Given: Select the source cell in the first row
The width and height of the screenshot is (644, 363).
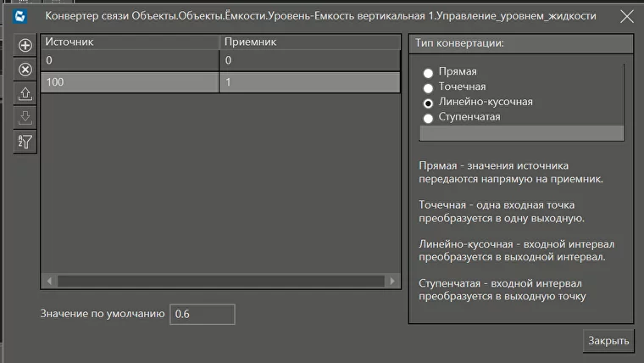Looking at the screenshot, I should (x=130, y=61).
